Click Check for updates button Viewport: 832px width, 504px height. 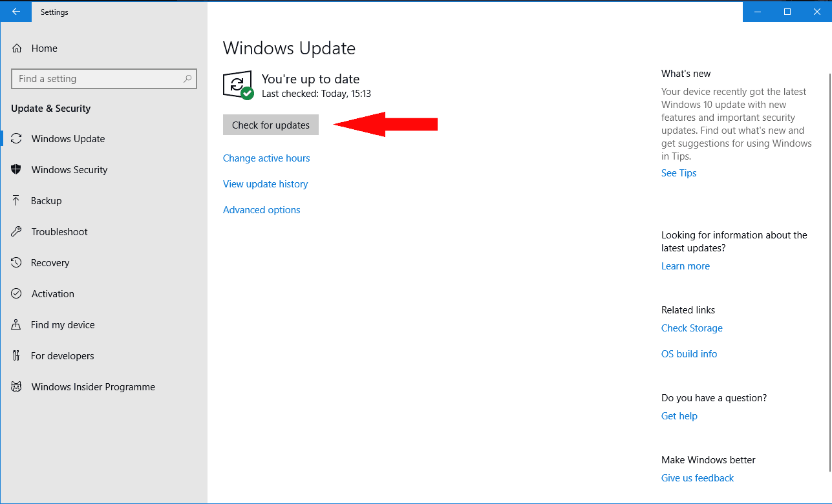271,125
